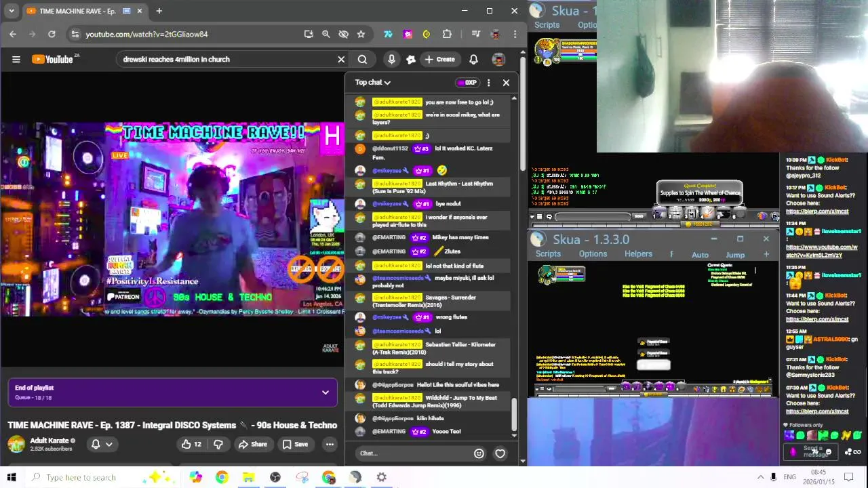Click Jump in Skua 1.3.3.0 menu bar
Viewport: 868px width, 488px height.
[x=735, y=255]
